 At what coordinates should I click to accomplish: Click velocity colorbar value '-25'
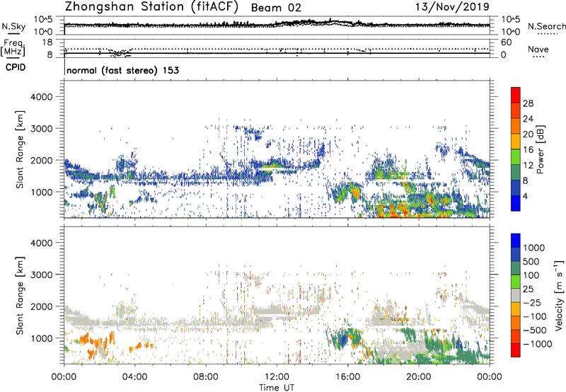tap(532, 302)
